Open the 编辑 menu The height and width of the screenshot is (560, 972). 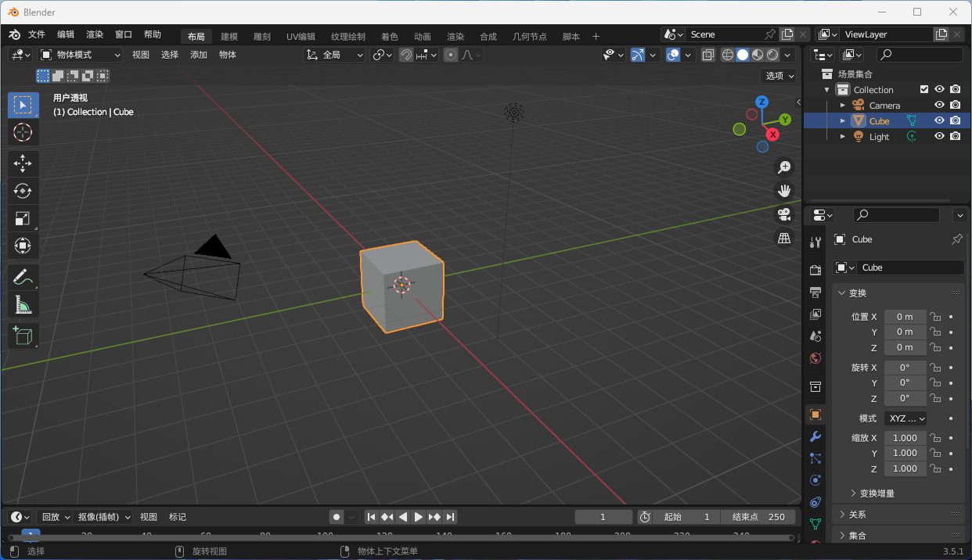coord(66,34)
